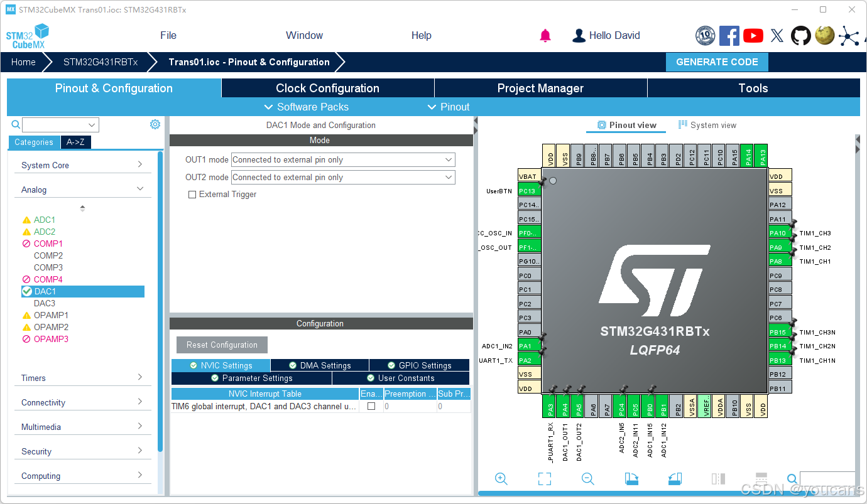Expand the Computing category
Viewport: 867px width, 504px height.
(x=82, y=476)
